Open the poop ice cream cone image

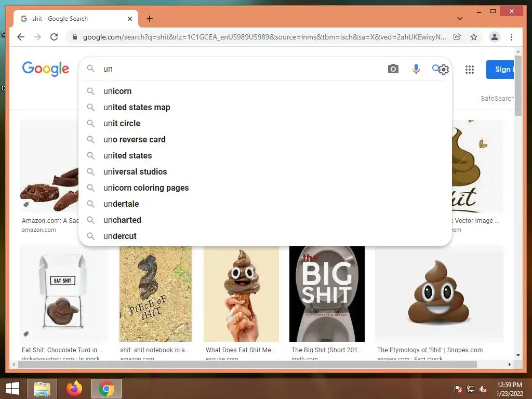pos(241,294)
